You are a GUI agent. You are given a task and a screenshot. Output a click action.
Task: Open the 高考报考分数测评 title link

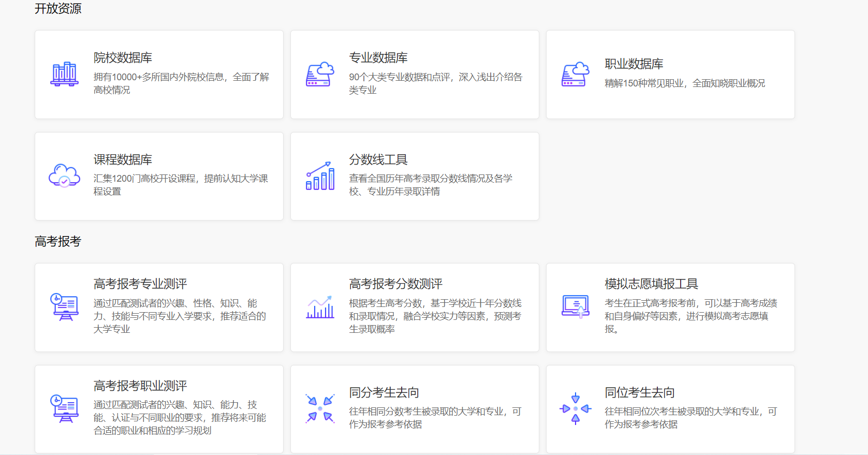396,284
